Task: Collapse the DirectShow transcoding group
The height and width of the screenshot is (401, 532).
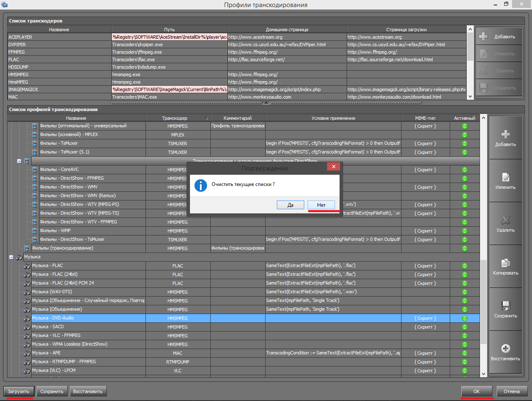Action: pos(19,161)
